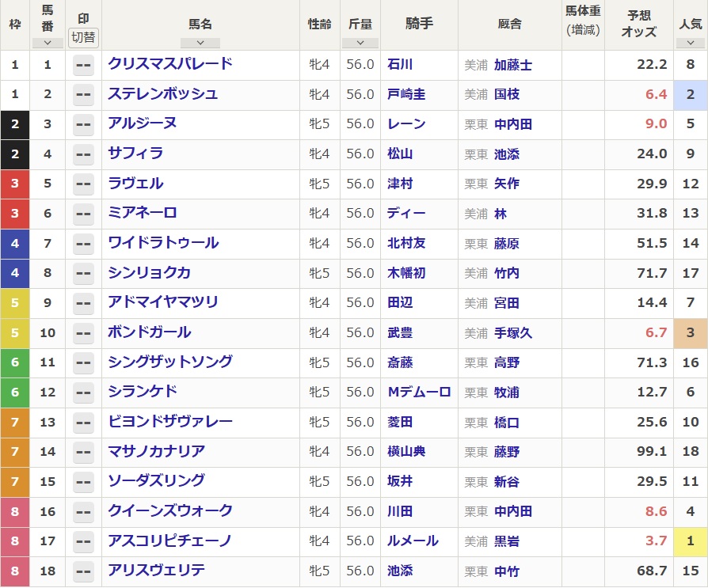The height and width of the screenshot is (588, 708).
Task: Open horse page アスコリピチェーノ
Action: click(169, 541)
